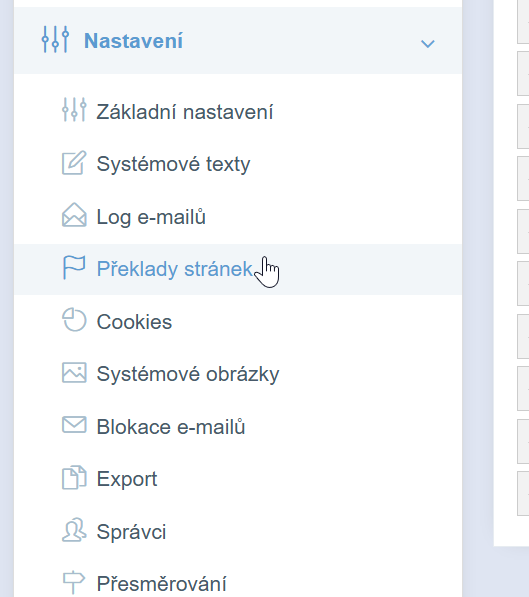The image size is (529, 597).
Task: Click the Export documents icon
Action: pyautogui.click(x=74, y=477)
